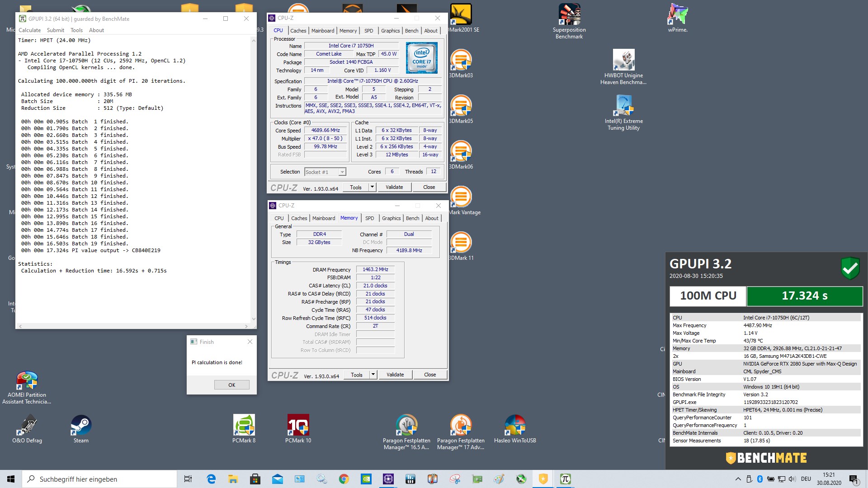Image resolution: width=868 pixels, height=488 pixels.
Task: Switch to Mainboard tab in upper CPU-Z
Action: click(323, 31)
